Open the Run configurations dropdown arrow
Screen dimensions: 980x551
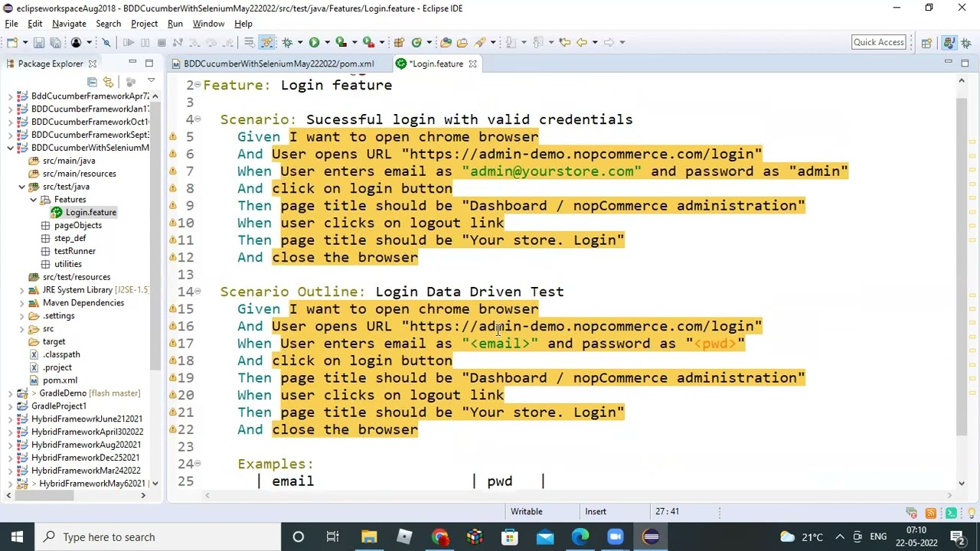coord(327,42)
